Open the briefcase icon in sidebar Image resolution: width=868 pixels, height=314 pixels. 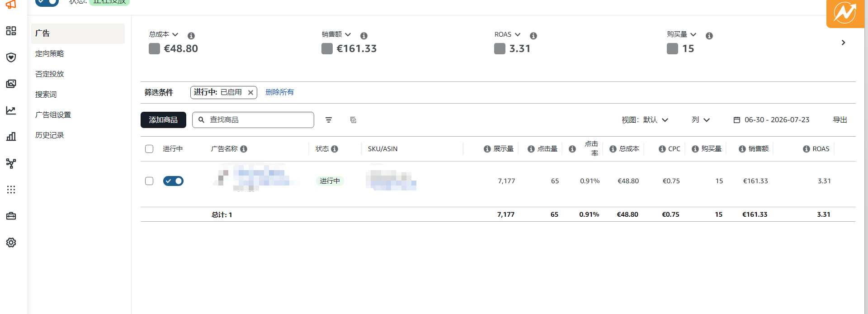(11, 216)
